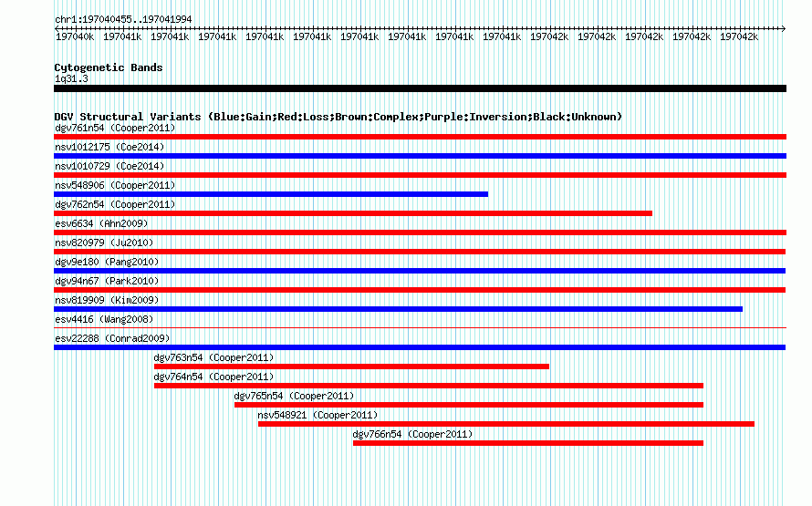Screen dimensions: 812x506
Task: Click the red bar under dgv765n54
Action: [x=469, y=405]
